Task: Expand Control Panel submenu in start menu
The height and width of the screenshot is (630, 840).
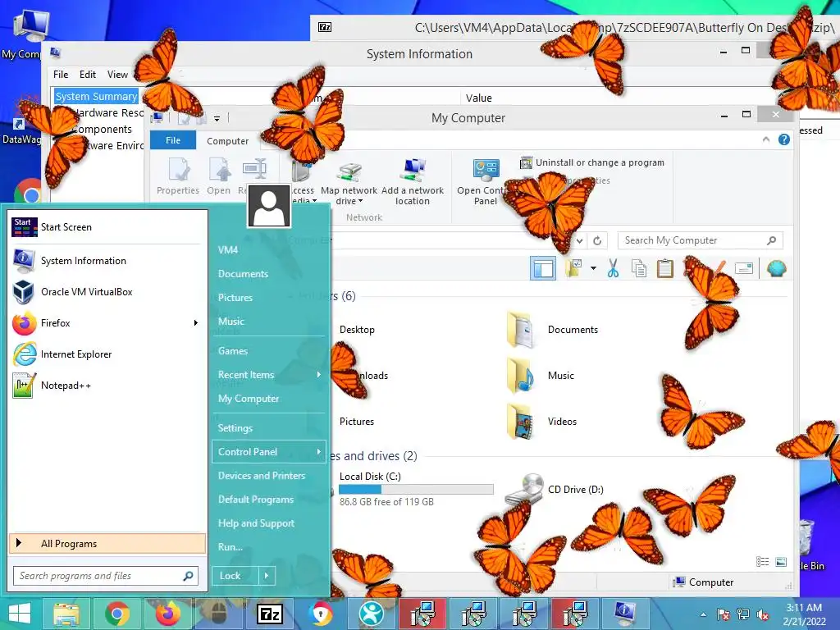Action: (319, 452)
